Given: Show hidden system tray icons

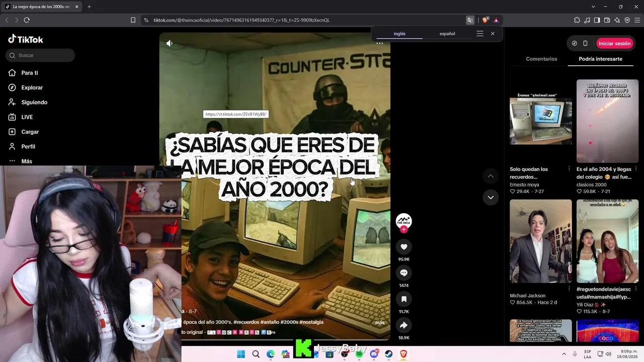Looking at the screenshot, I should [563, 354].
